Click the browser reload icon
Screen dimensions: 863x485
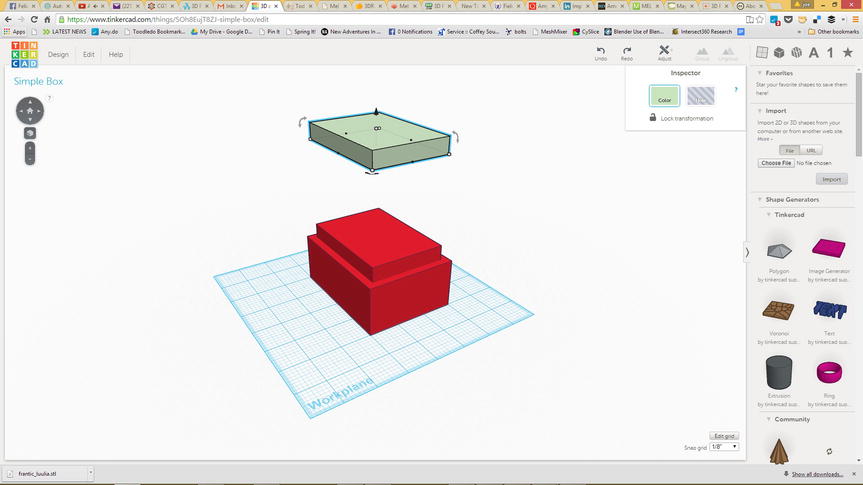34,19
